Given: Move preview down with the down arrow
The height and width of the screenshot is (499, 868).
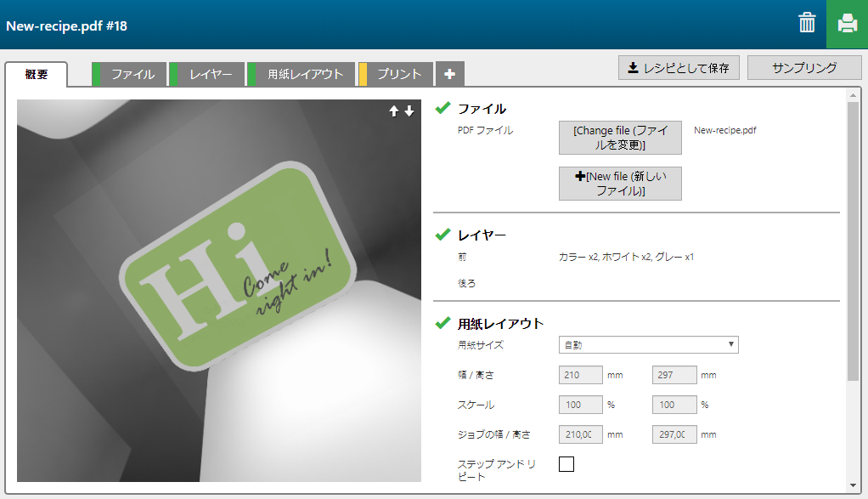Looking at the screenshot, I should [409, 111].
